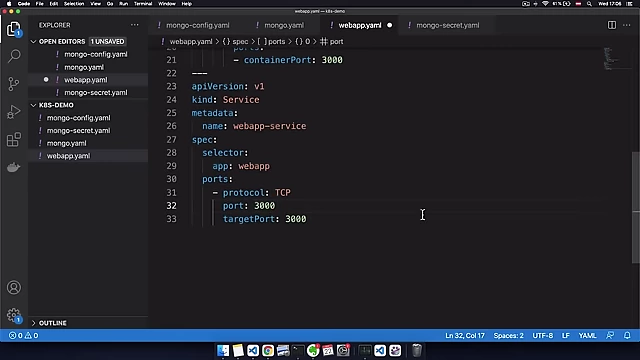Open Calendar from the dock
The image size is (640, 360).
(x=328, y=350)
